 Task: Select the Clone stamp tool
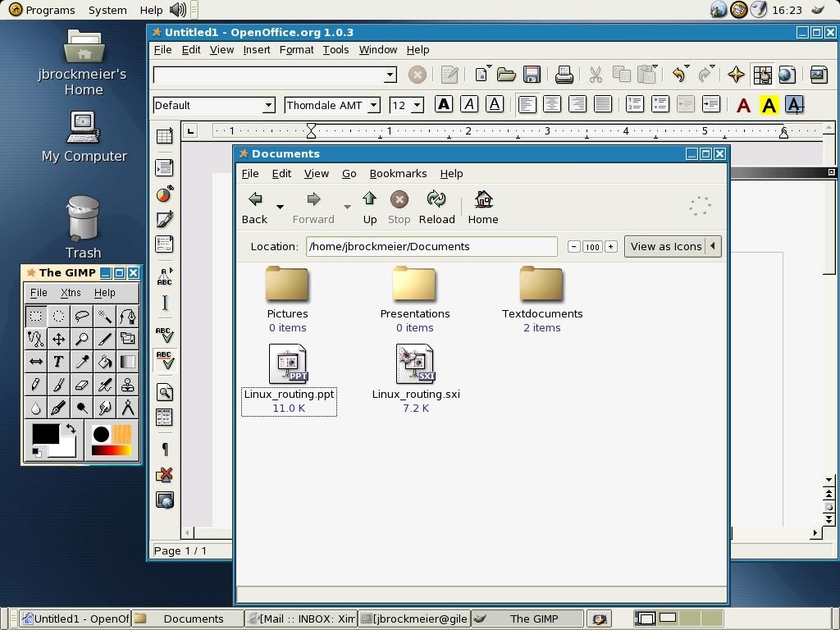click(x=128, y=385)
